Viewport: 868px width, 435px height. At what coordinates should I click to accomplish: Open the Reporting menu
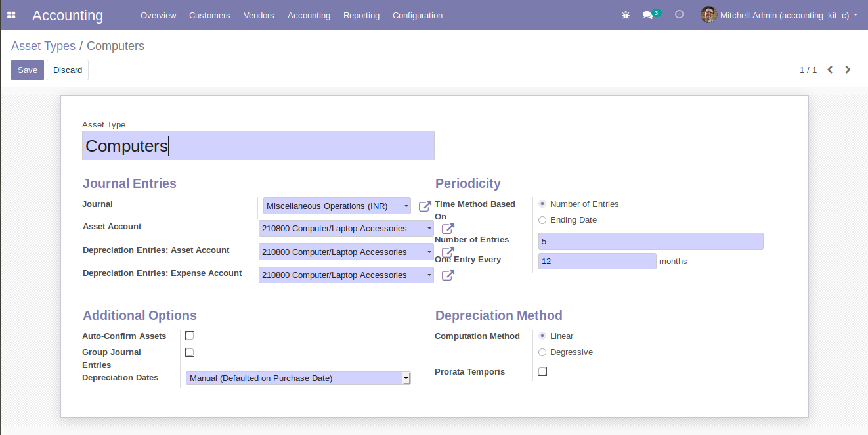361,15
